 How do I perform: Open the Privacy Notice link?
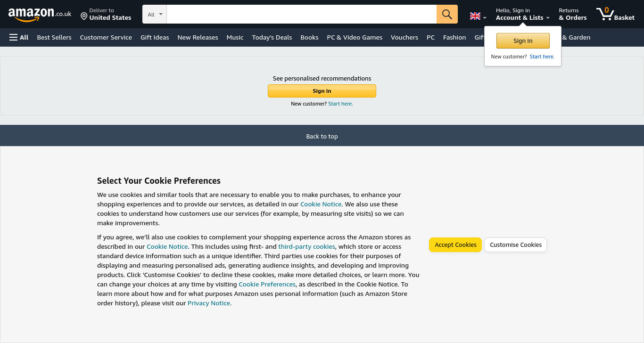(209, 303)
